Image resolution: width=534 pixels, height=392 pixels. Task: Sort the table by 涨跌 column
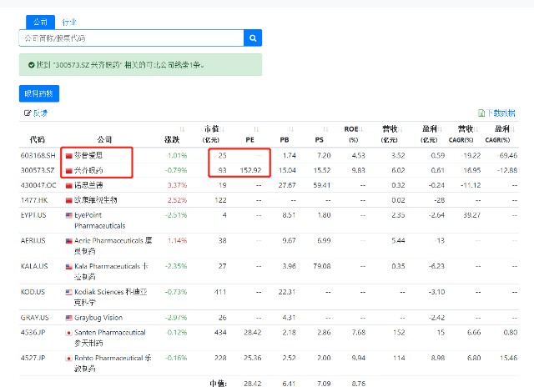[182, 129]
